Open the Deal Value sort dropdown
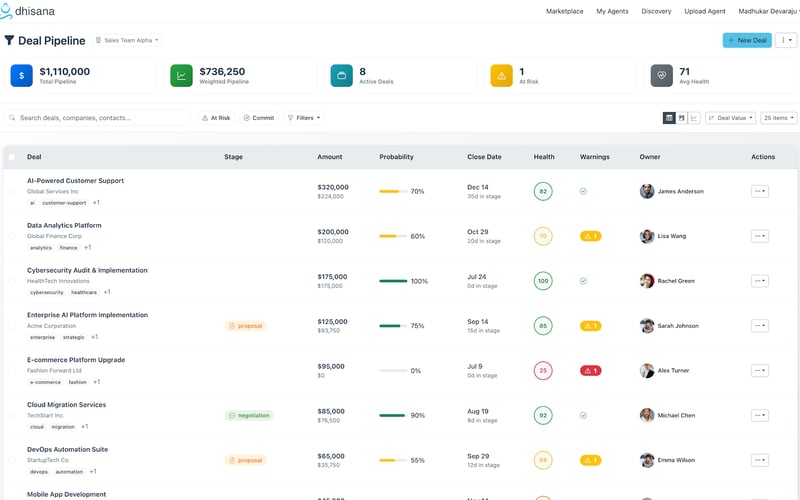Viewport: 800px width, 500px height. click(x=731, y=118)
